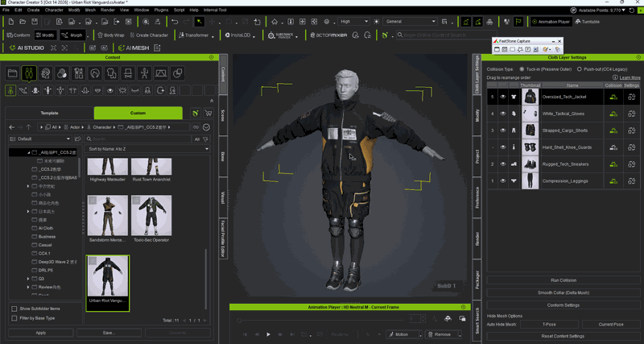Toggle visibility of Strapped_Cargo_Shorts layer
This screenshot has width=644, height=344.
pyautogui.click(x=502, y=131)
